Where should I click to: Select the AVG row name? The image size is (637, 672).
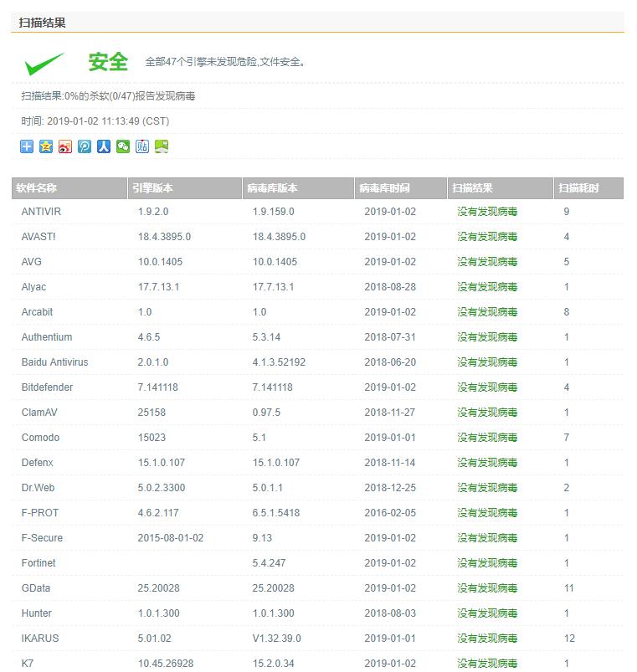[x=31, y=261]
